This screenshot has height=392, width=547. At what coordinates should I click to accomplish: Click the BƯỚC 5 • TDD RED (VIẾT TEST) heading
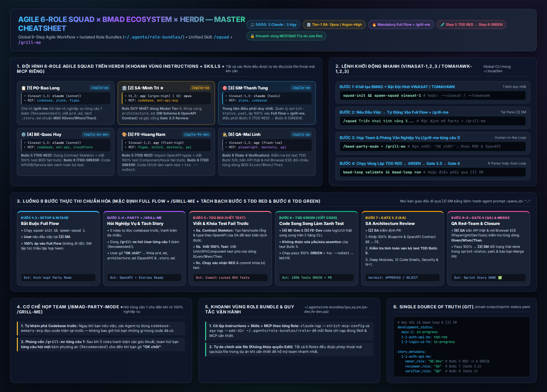tap(219, 218)
